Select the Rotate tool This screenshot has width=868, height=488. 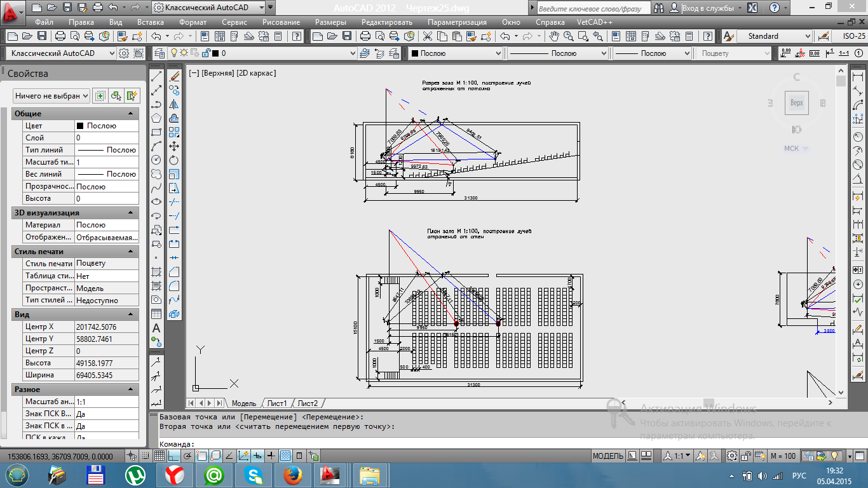click(x=175, y=160)
